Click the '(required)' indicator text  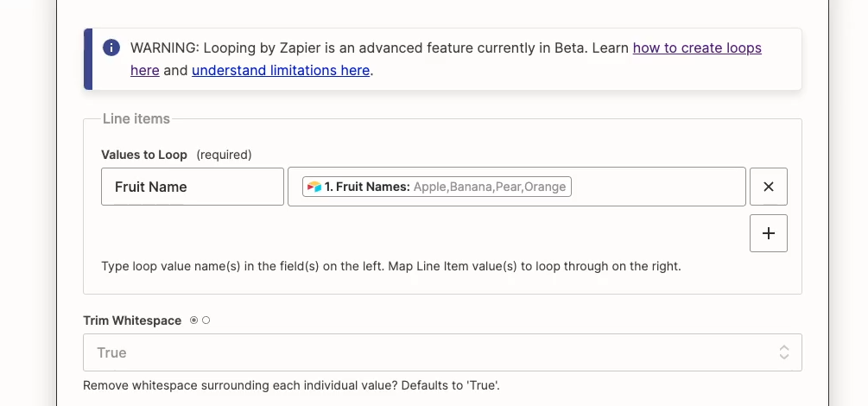(225, 155)
